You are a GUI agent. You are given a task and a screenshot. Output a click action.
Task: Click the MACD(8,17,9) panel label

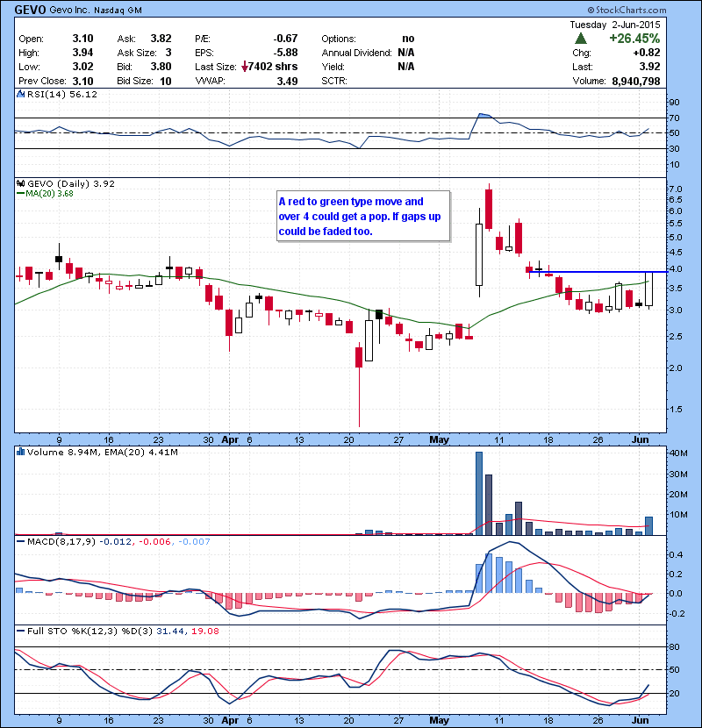pyautogui.click(x=61, y=541)
